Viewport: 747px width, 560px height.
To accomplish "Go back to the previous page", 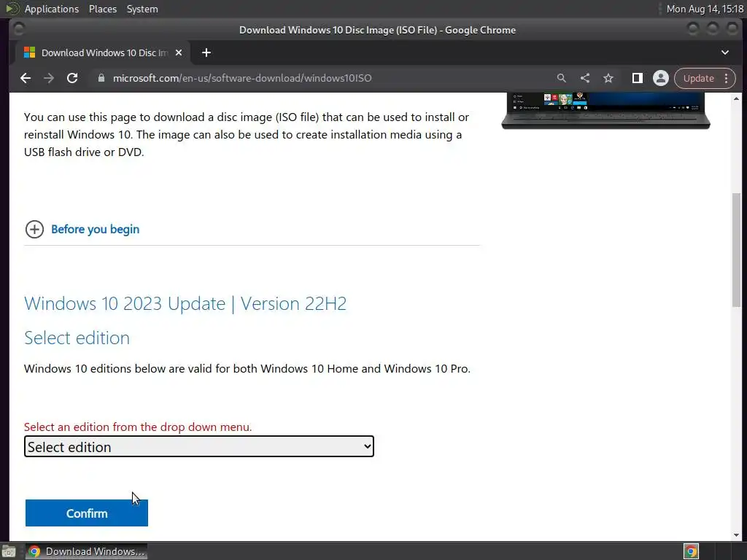I will (x=26, y=78).
